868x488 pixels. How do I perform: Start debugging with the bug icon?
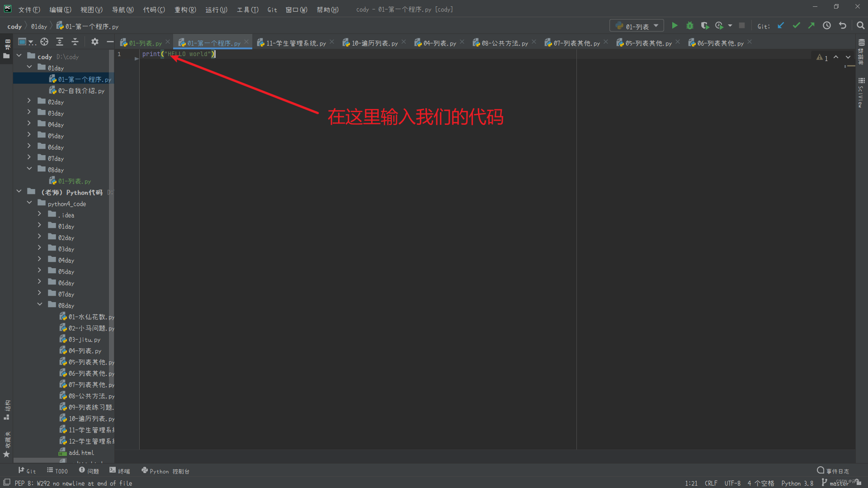pyautogui.click(x=690, y=26)
